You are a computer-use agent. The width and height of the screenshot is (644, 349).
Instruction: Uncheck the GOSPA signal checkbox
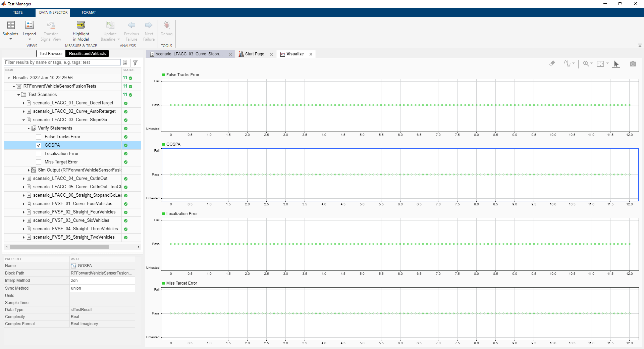39,145
